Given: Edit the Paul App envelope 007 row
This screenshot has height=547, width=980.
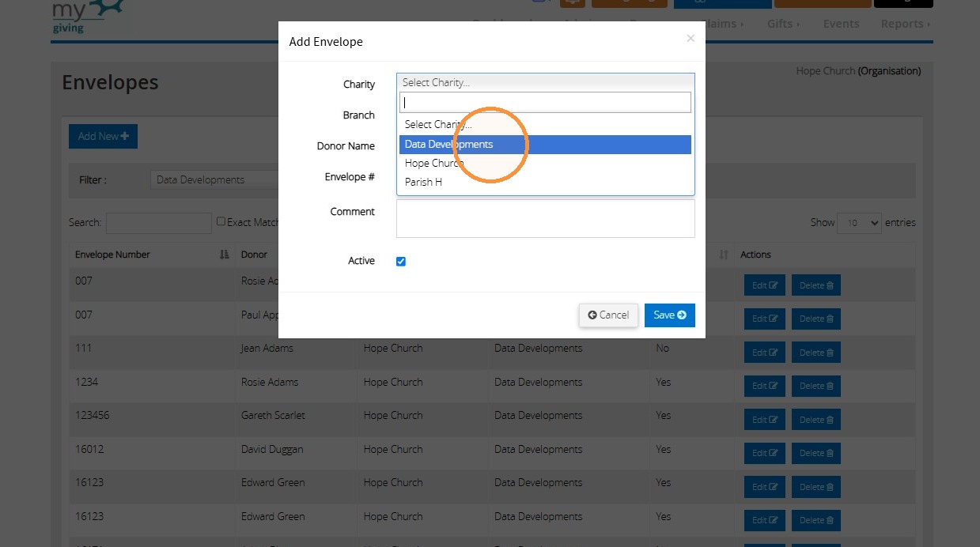Looking at the screenshot, I should (765, 319).
